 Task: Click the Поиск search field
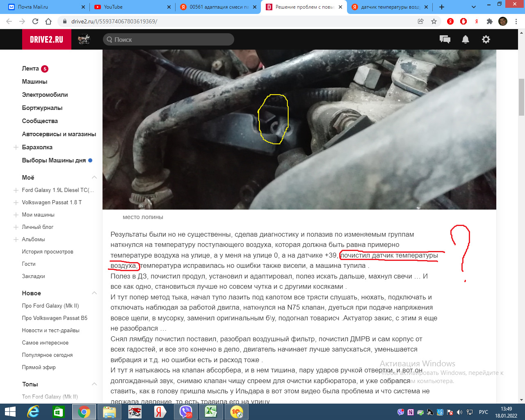169,39
